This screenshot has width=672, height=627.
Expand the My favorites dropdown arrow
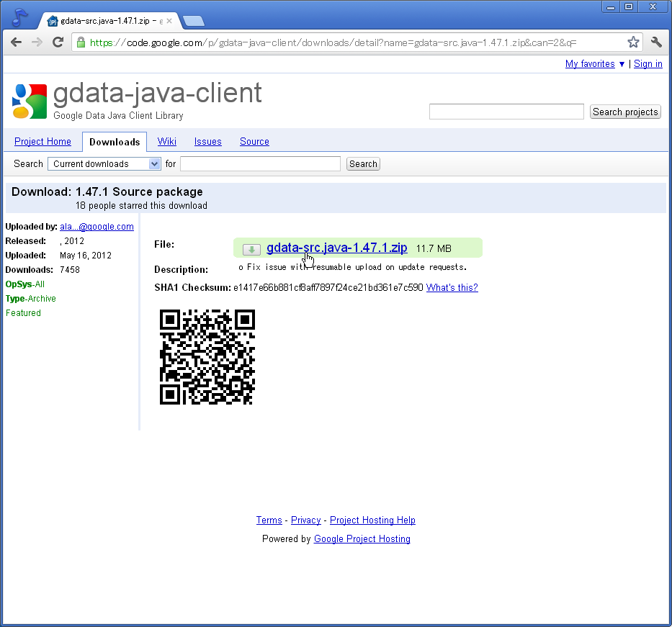(622, 64)
